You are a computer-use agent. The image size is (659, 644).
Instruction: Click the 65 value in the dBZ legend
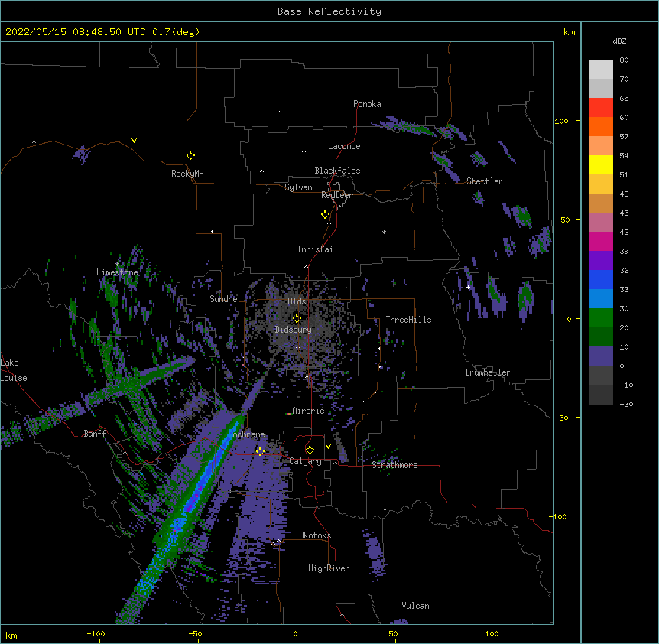(x=624, y=99)
